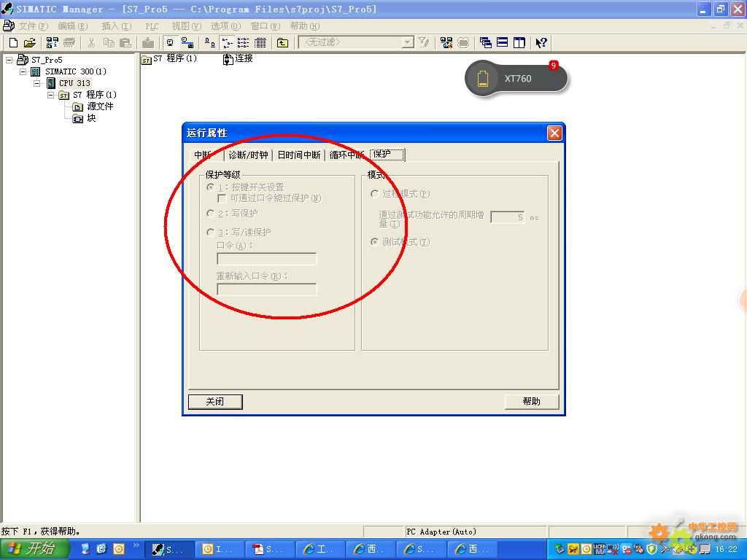Select the Small Icons view button
Screen dimensions: 747x560
[x=227, y=43]
